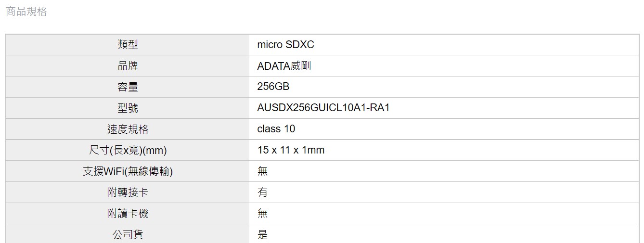Click the 有 value in the adapter row
The height and width of the screenshot is (243, 644).
tap(263, 192)
